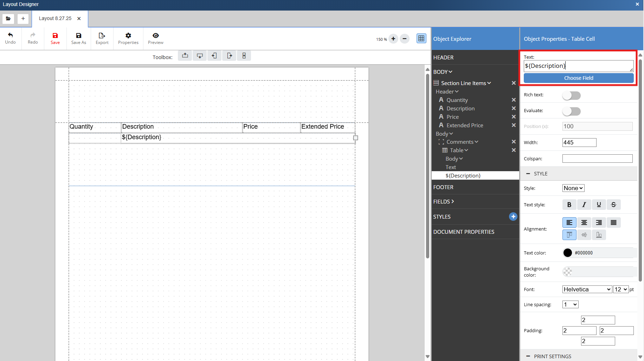Open DOCUMENT PROPERTIES section
Image resolution: width=644 pixels, height=361 pixels.
point(464,232)
